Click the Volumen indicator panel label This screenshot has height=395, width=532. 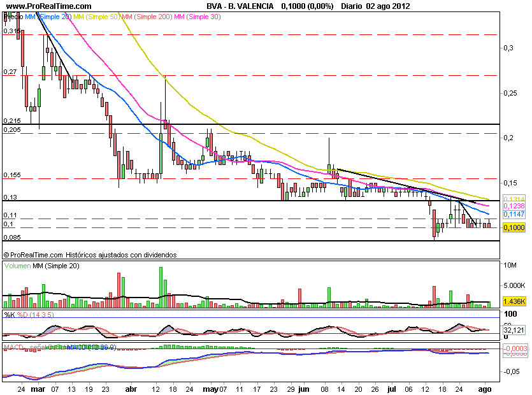coord(17,265)
